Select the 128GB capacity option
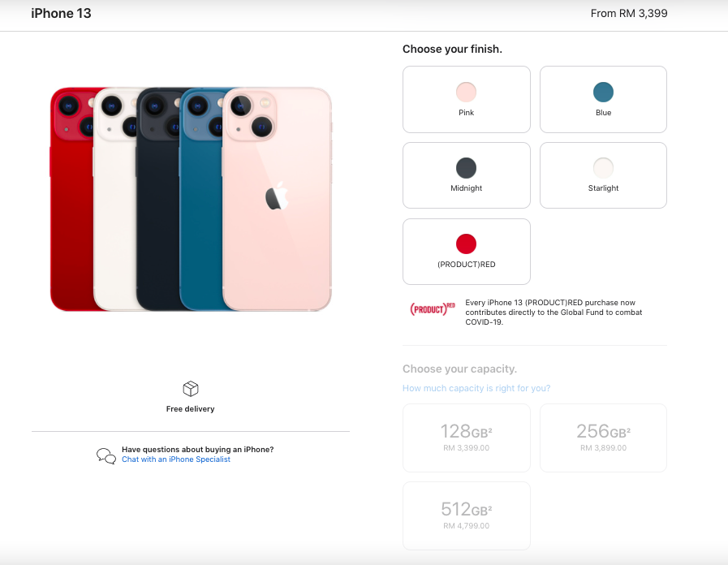This screenshot has height=565, width=728. click(466, 438)
